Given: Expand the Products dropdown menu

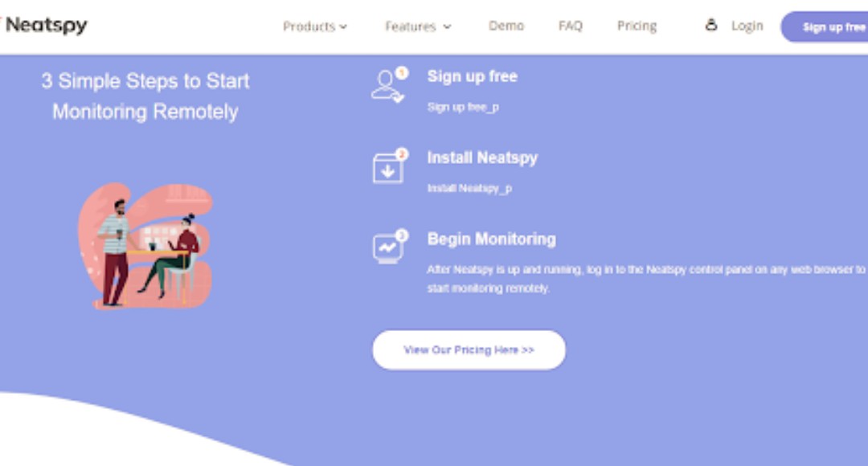Looking at the screenshot, I should pyautogui.click(x=315, y=27).
